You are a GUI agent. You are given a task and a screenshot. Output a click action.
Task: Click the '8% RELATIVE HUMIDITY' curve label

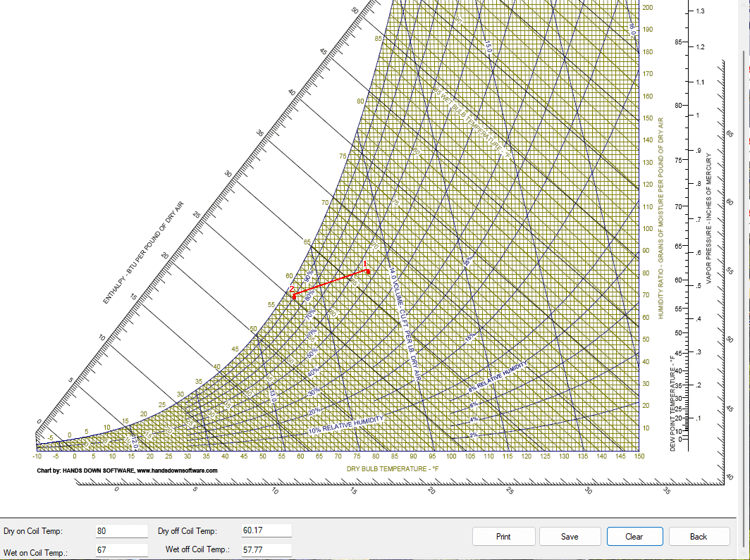[x=498, y=377]
